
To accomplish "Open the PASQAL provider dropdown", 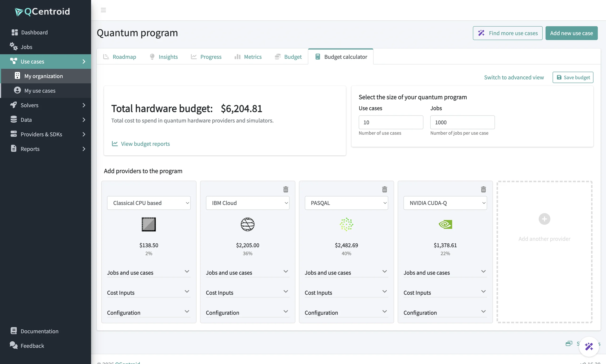I will pos(346,203).
